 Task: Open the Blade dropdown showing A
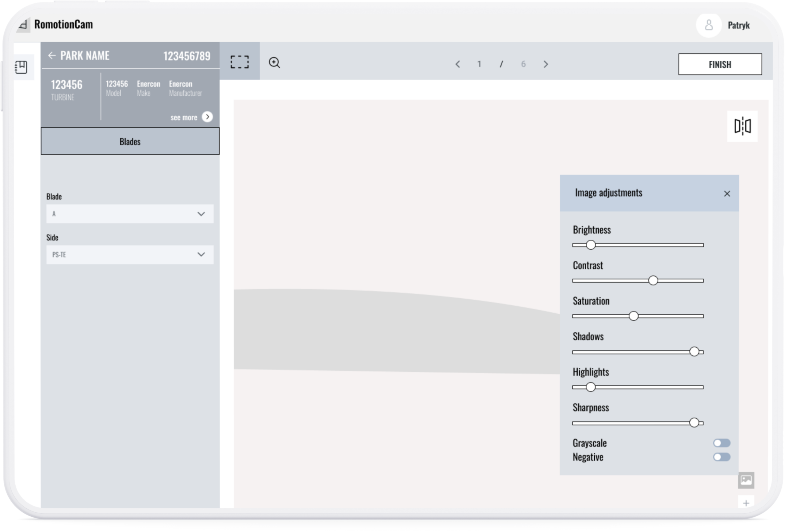click(x=130, y=214)
